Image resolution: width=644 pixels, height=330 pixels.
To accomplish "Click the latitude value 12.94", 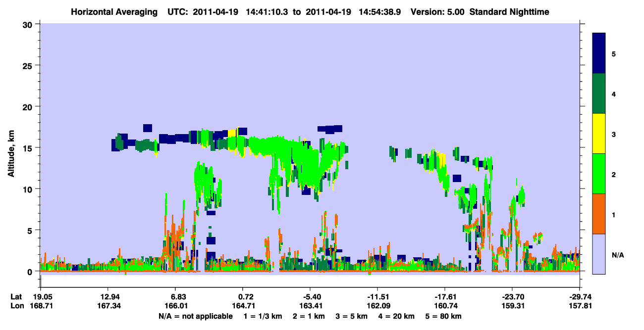I will point(111,297).
